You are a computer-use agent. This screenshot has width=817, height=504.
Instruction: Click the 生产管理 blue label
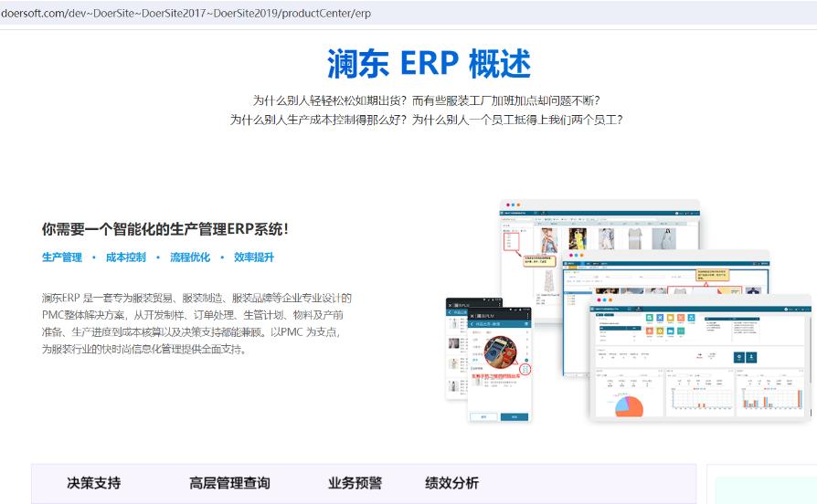click(62, 257)
